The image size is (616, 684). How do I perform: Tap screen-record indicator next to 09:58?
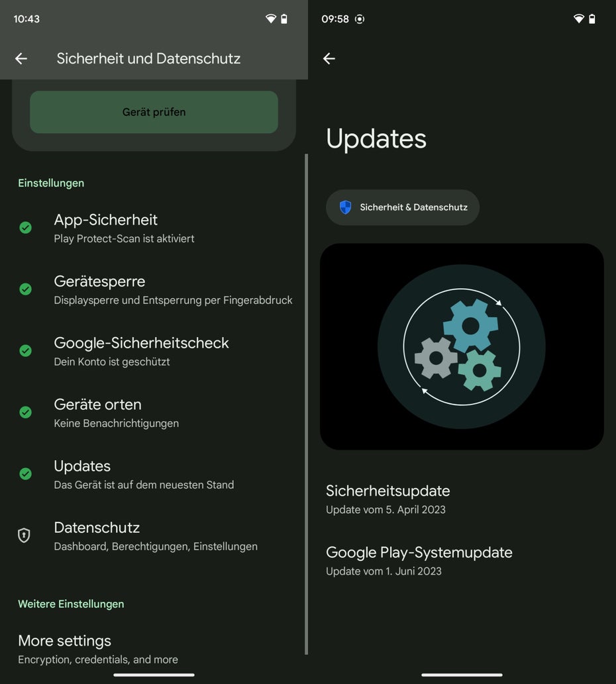point(360,19)
